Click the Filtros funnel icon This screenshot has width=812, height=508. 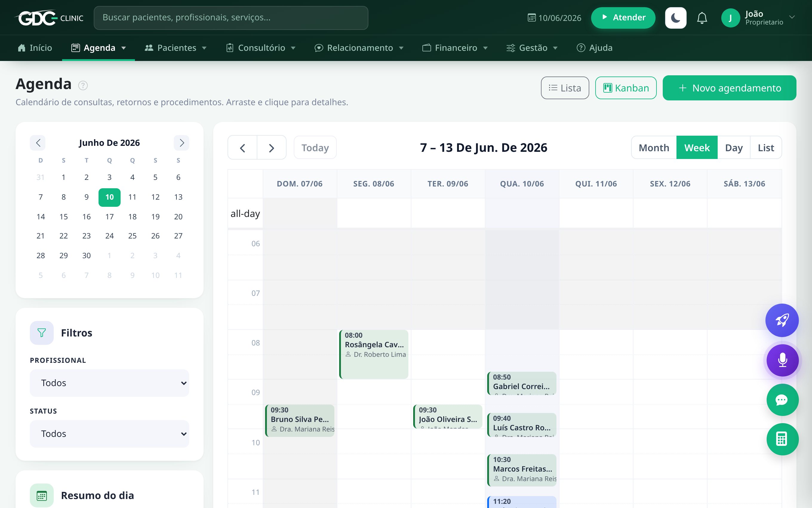[x=41, y=333]
